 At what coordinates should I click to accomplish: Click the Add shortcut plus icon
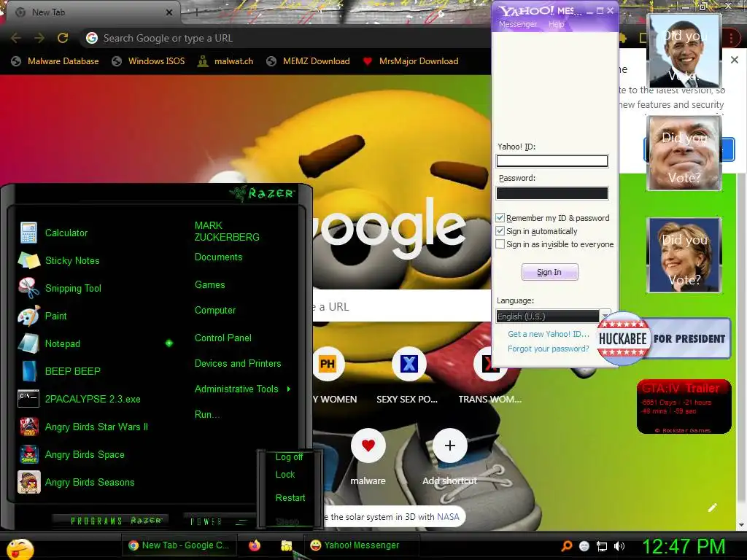click(449, 446)
